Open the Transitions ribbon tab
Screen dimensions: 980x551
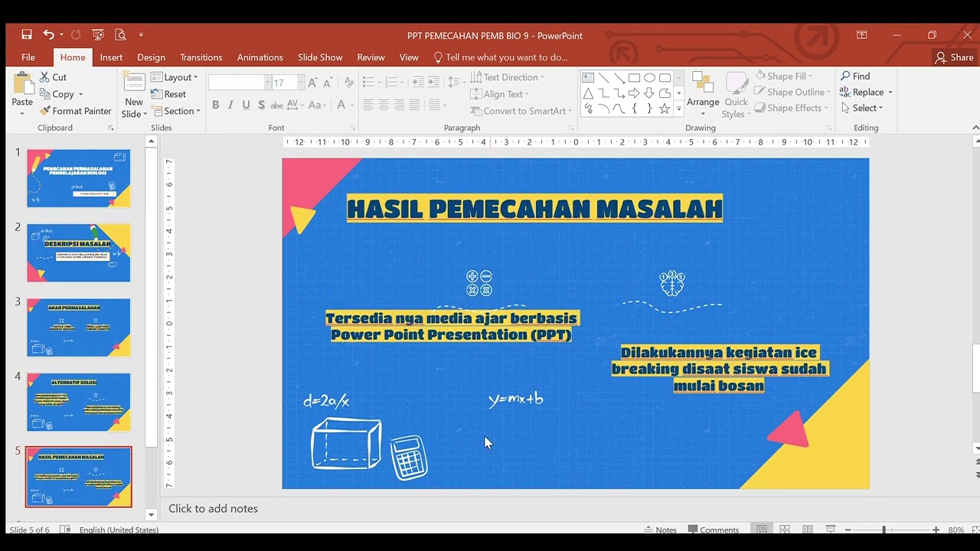coord(201,57)
